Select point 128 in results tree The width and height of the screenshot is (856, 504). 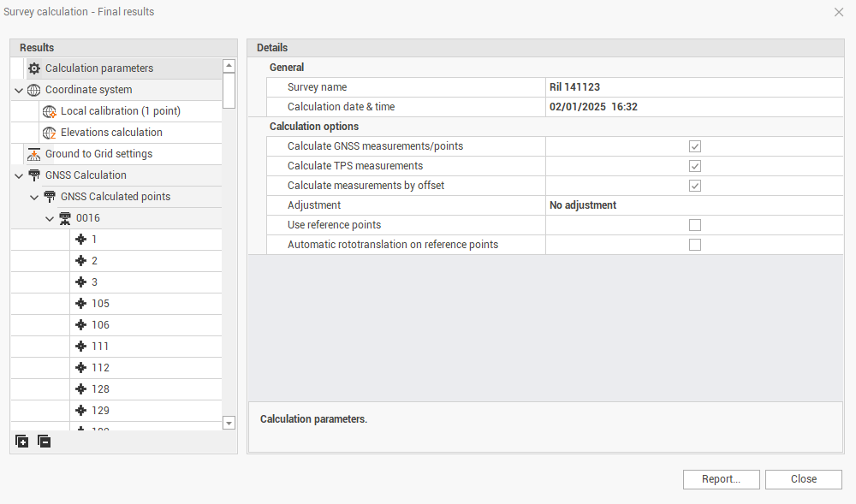point(100,389)
